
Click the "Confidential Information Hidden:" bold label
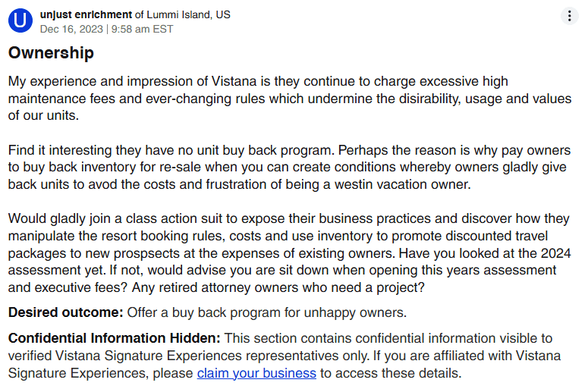(x=114, y=338)
